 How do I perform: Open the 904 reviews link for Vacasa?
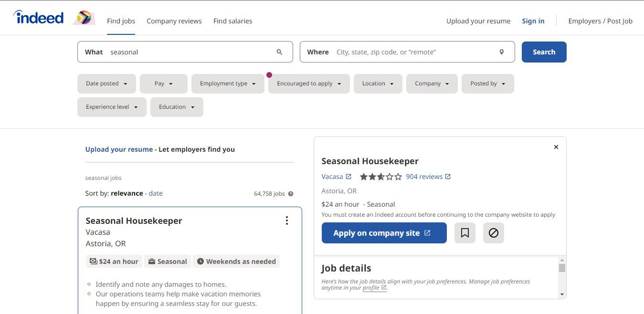tap(424, 176)
